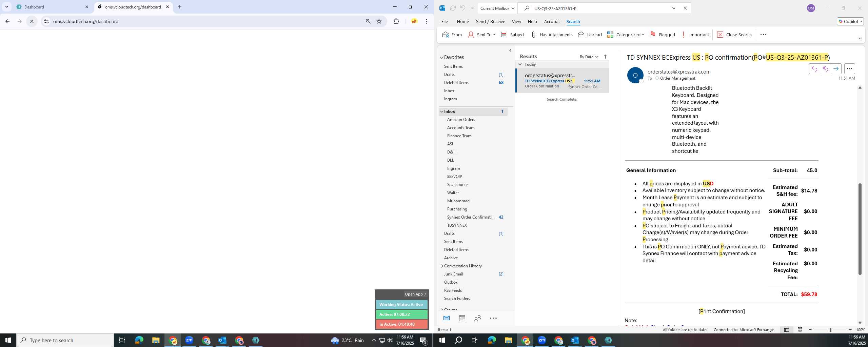Image resolution: width=868 pixels, height=347 pixels.
Task: Switch to the Home ribbon tab
Action: (462, 21)
